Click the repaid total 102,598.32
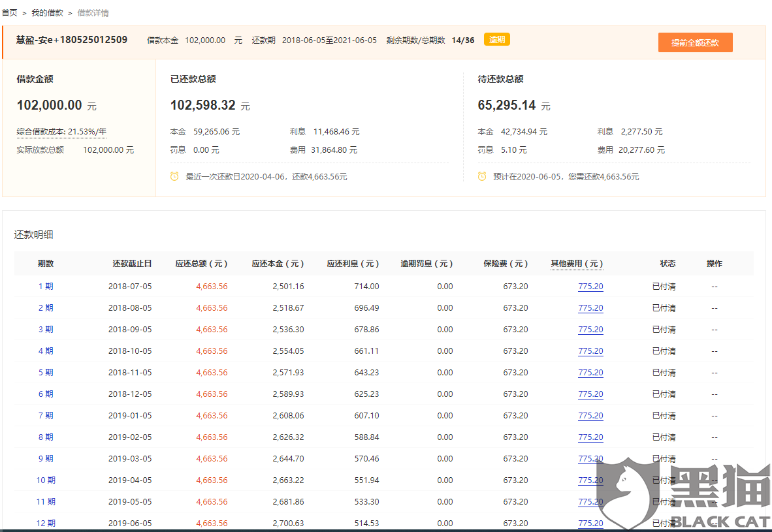 coord(203,105)
